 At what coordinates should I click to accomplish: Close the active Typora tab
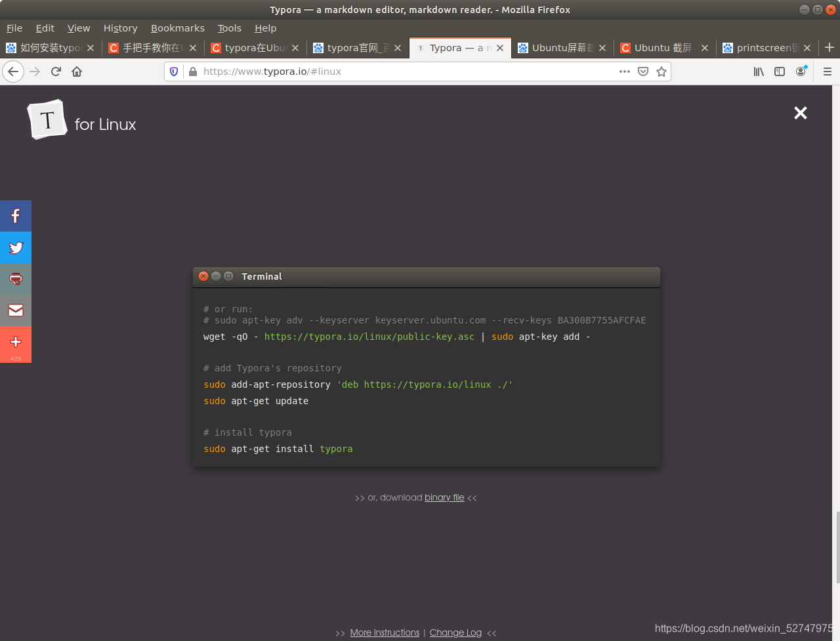click(500, 48)
